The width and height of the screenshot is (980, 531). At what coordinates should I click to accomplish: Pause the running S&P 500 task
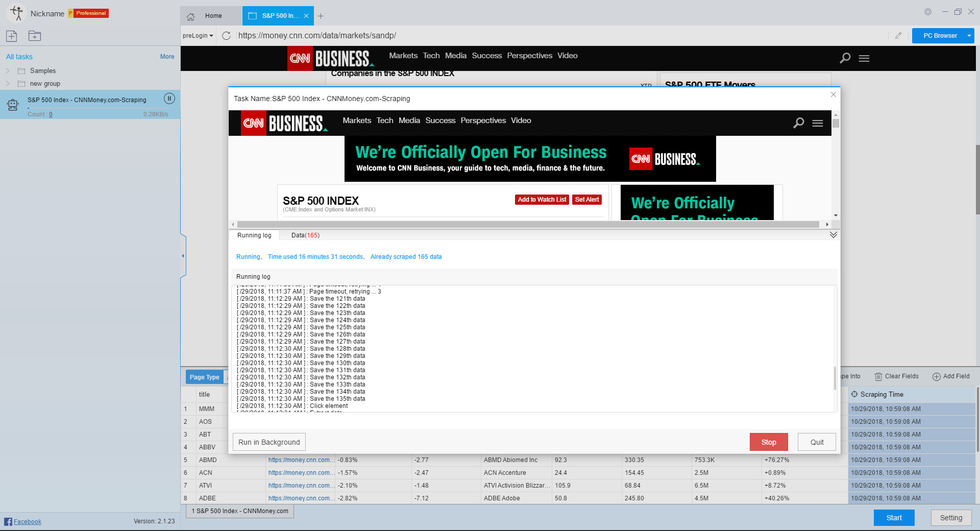click(x=169, y=99)
